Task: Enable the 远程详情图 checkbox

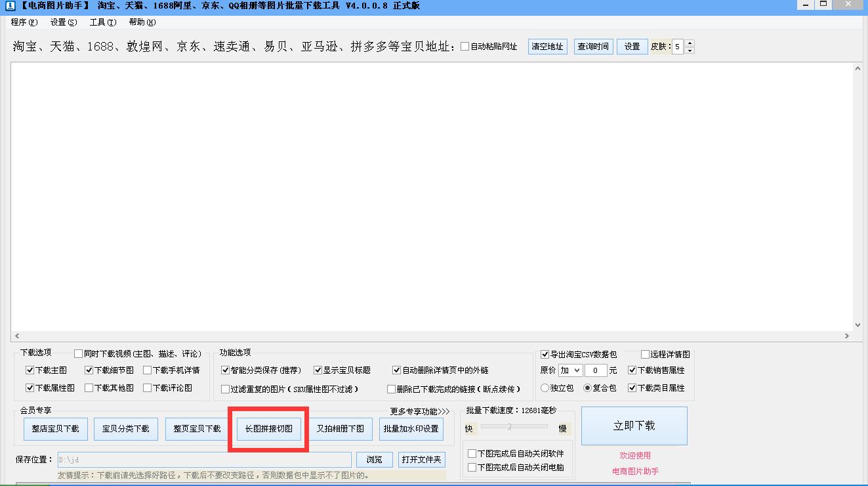Action: (644, 354)
